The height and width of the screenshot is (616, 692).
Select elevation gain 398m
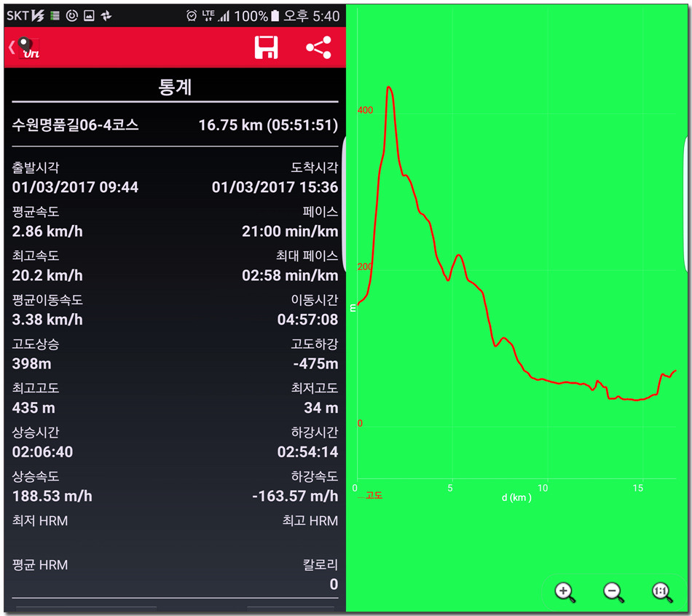pyautogui.click(x=32, y=363)
